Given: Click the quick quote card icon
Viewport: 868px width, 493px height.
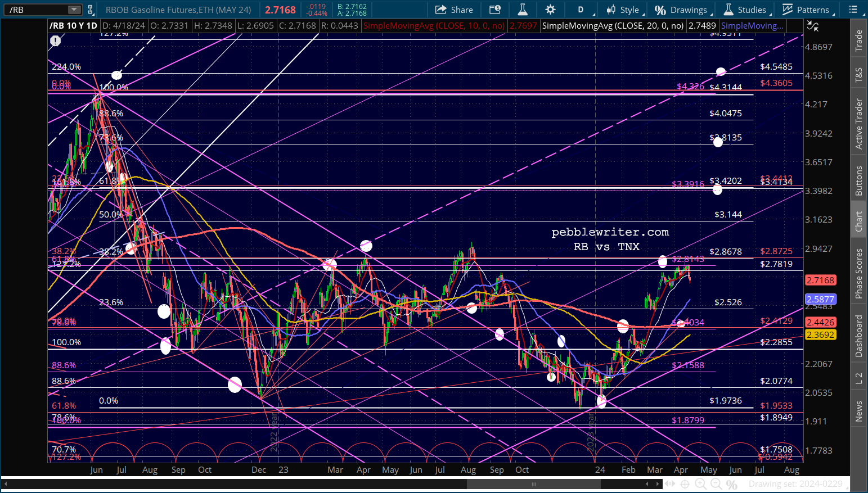Looking at the screenshot, I should pyautogui.click(x=495, y=10).
